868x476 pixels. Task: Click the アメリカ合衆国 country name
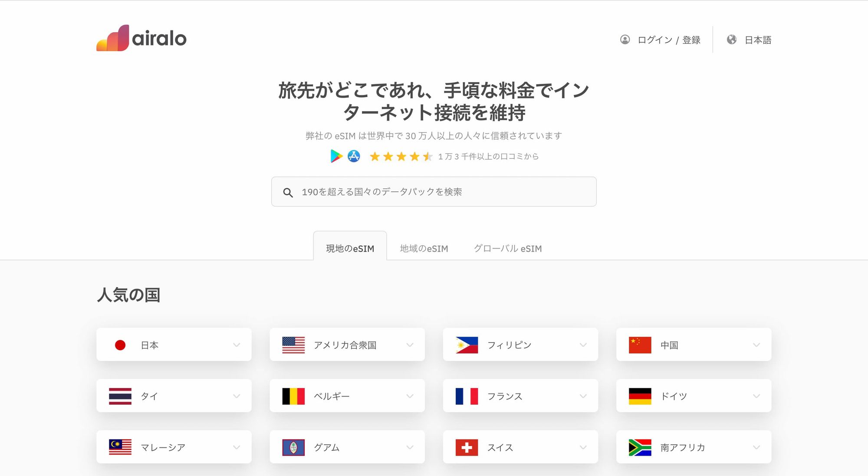[x=345, y=345]
